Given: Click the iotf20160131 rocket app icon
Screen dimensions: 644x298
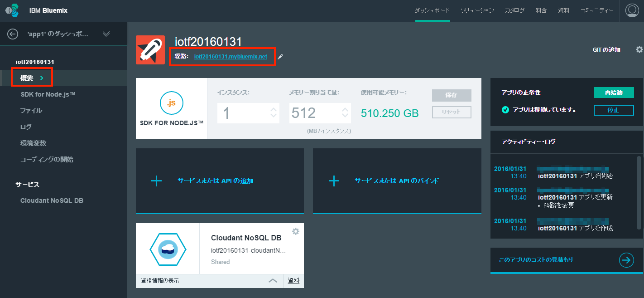Looking at the screenshot, I should point(150,50).
